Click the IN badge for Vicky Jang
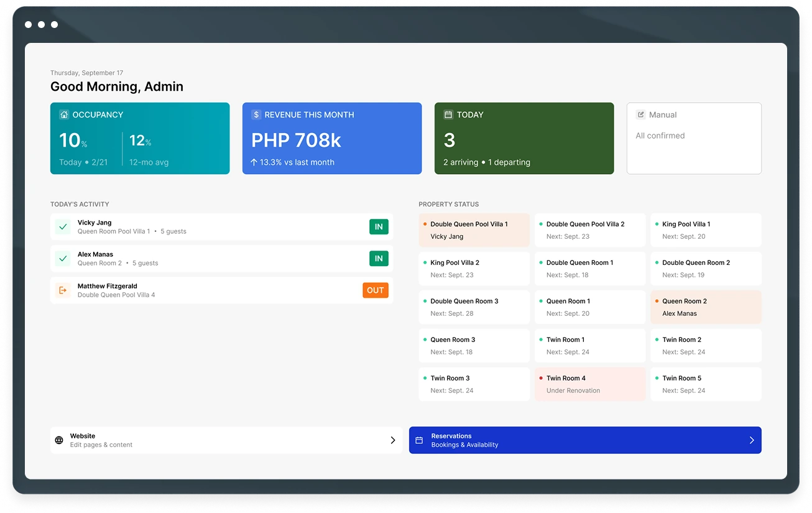812x513 pixels. 379,227
